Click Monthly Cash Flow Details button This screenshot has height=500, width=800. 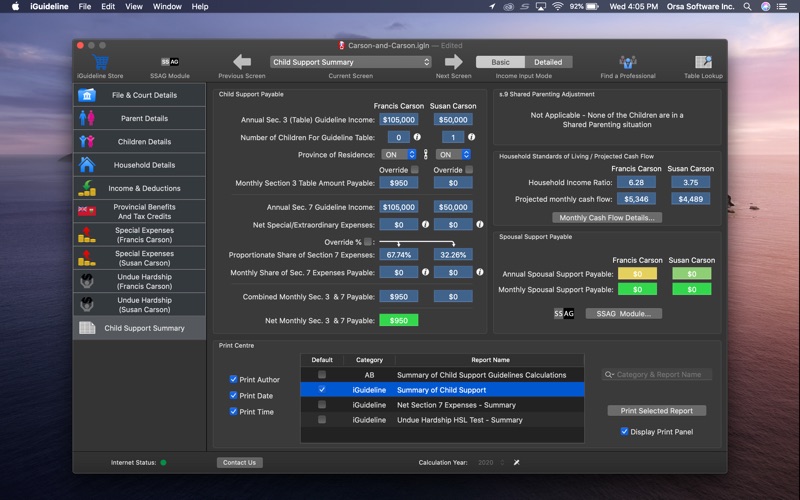click(x=607, y=217)
